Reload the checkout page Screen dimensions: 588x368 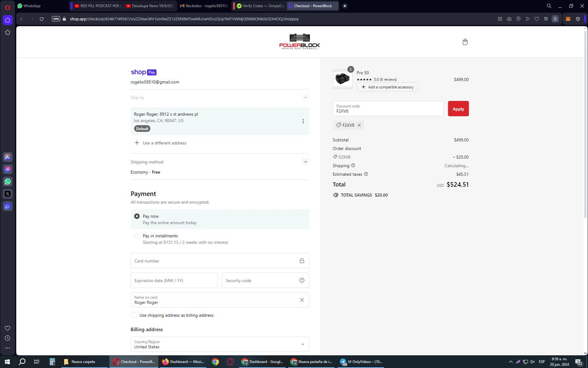click(42, 19)
